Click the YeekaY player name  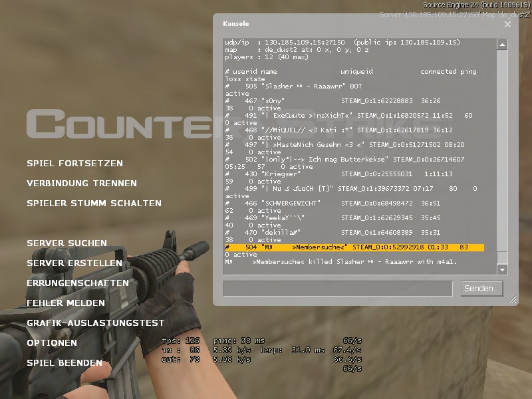pos(283,218)
